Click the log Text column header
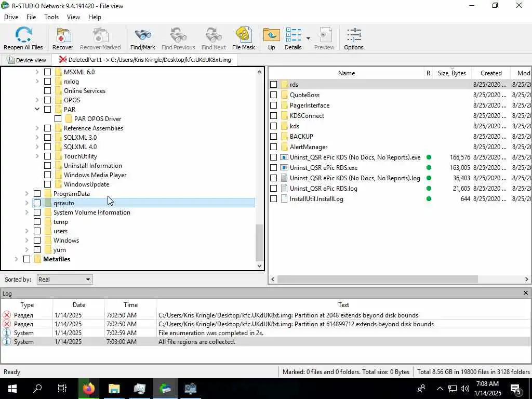The height and width of the screenshot is (399, 532). pos(343,305)
